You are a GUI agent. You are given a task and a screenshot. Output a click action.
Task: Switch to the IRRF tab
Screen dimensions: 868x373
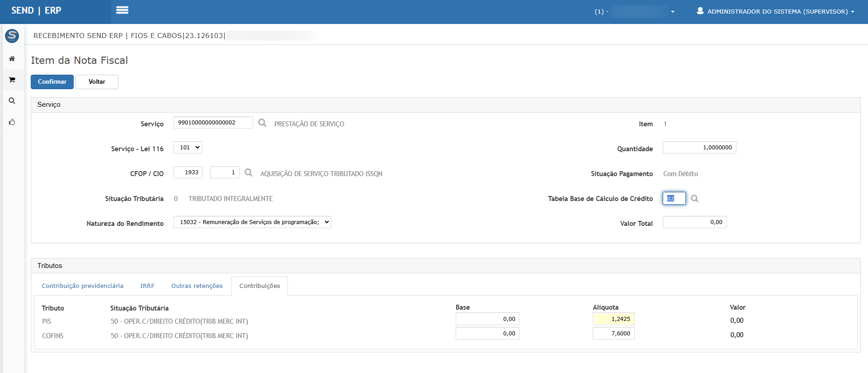[147, 286]
